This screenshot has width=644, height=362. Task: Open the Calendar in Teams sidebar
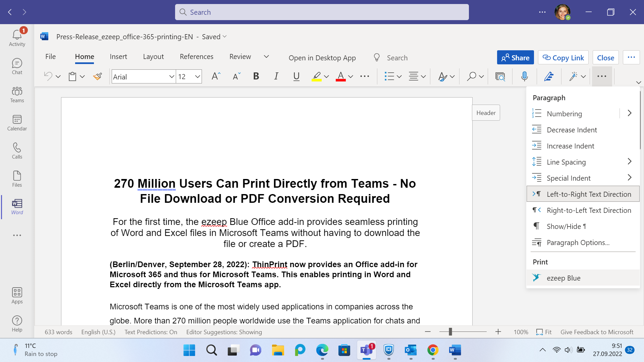click(17, 123)
